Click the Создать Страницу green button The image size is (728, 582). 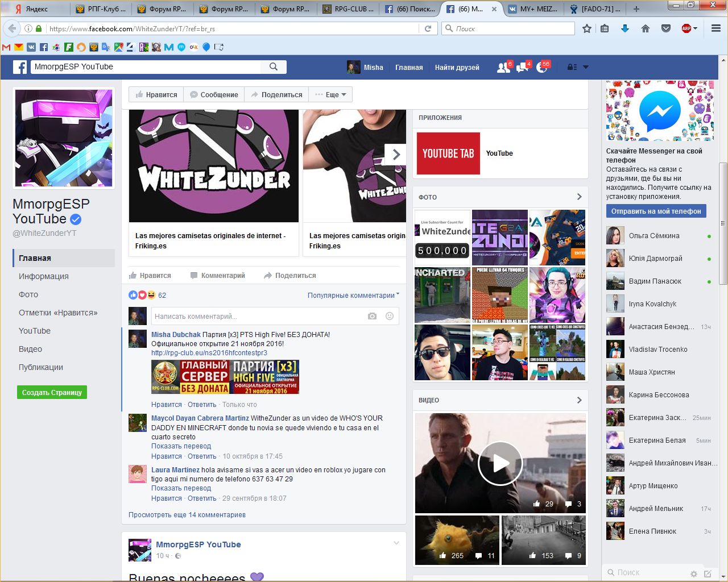pos(52,392)
